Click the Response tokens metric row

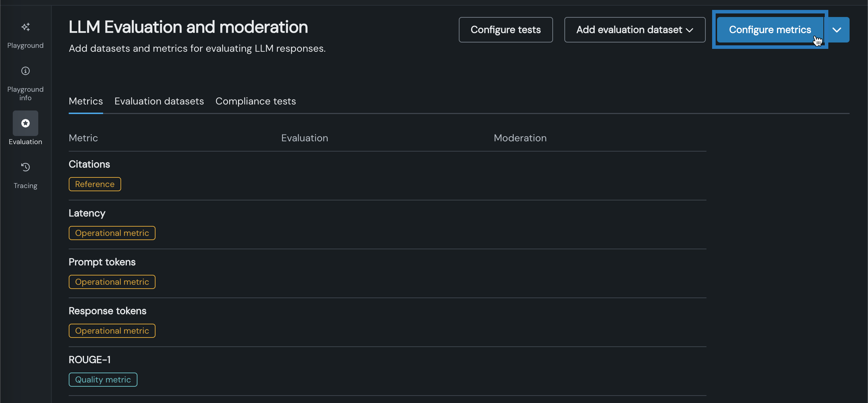107,311
